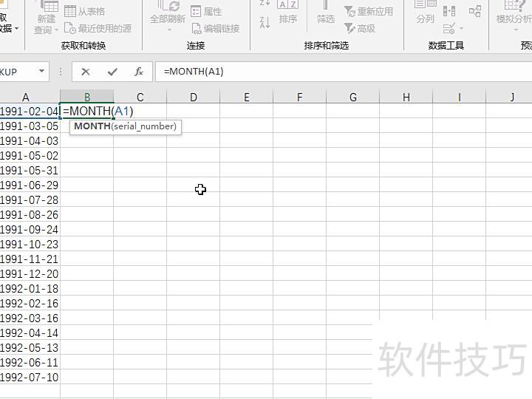Click the MONTH function tooltip link
The height and width of the screenshot is (399, 532).
tap(92, 126)
